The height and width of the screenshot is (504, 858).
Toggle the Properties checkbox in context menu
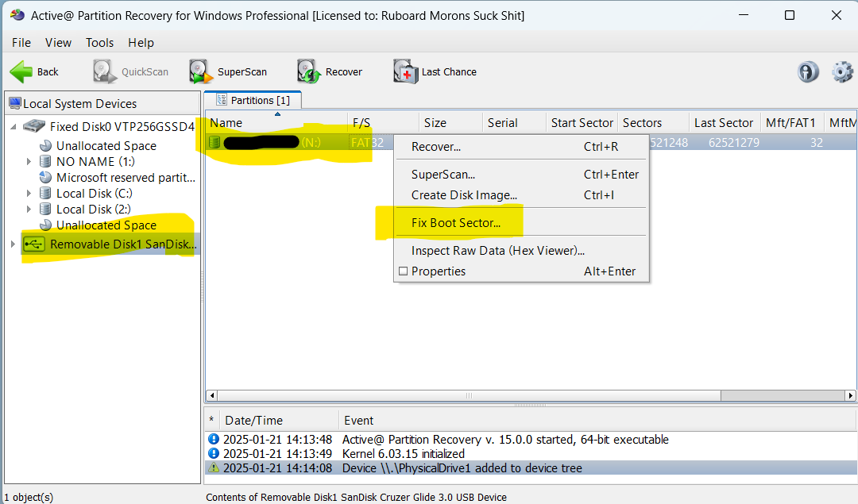click(x=404, y=271)
